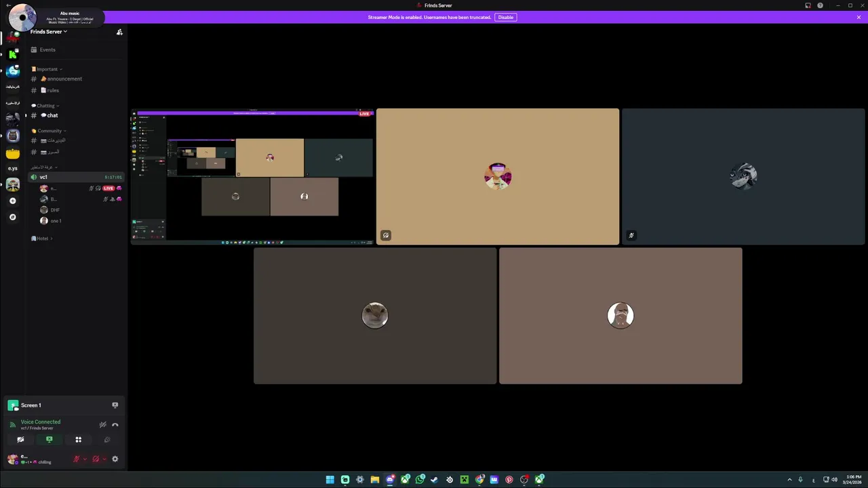Image resolution: width=868 pixels, height=488 pixels.
Task: Open Windows Start menu
Action: click(330, 480)
